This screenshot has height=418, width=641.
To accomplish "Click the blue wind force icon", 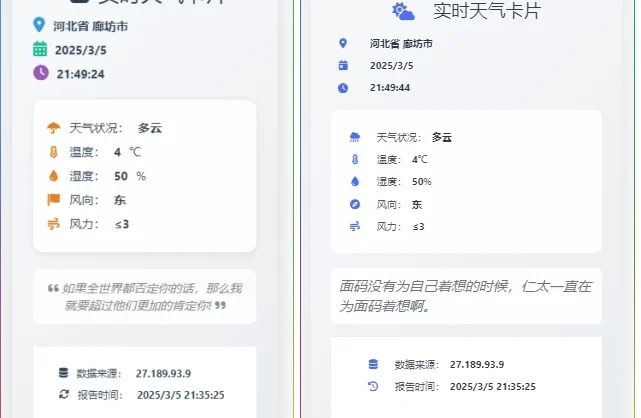I will pos(355,226).
